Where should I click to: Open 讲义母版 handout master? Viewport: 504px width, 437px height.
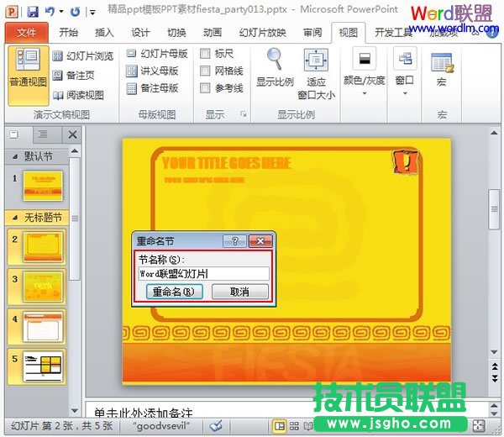152,71
